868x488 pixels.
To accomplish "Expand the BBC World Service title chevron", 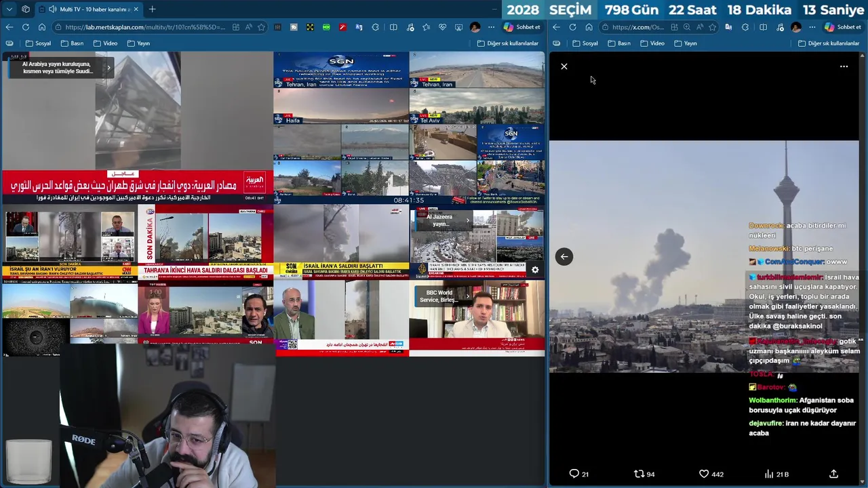I will 467,296.
